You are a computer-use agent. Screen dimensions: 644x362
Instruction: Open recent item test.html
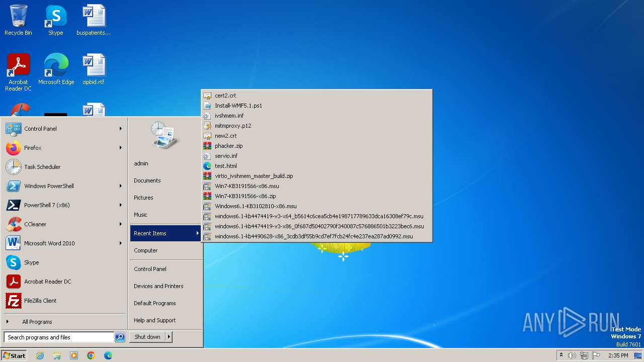[x=316, y=166]
